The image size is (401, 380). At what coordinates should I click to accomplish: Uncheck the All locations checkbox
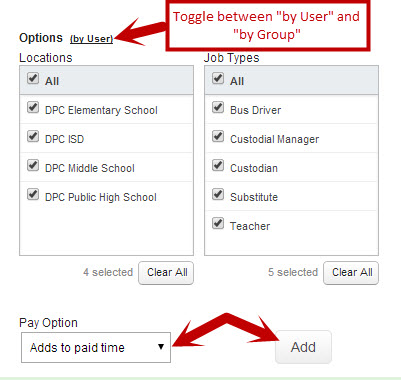[x=33, y=78]
